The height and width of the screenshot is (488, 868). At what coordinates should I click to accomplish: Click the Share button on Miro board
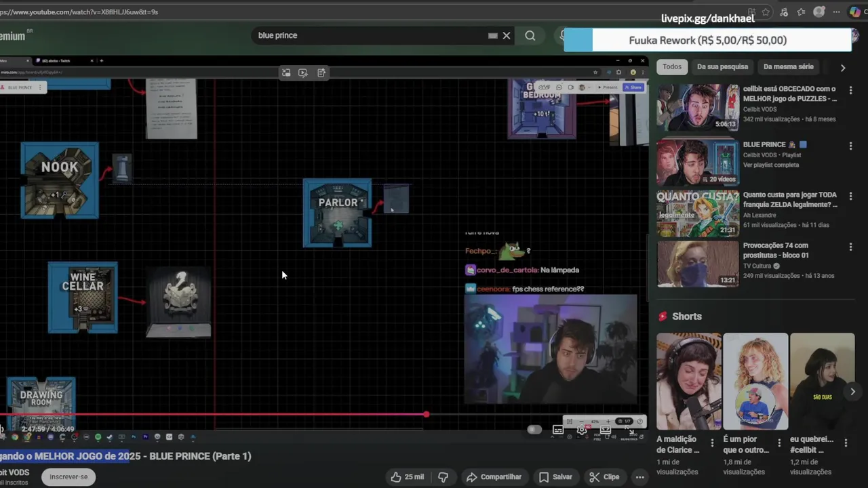coord(633,87)
